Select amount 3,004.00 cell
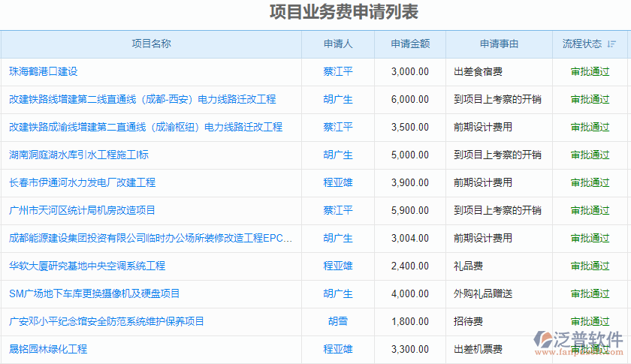This screenshot has height=364, width=631. 410,238
